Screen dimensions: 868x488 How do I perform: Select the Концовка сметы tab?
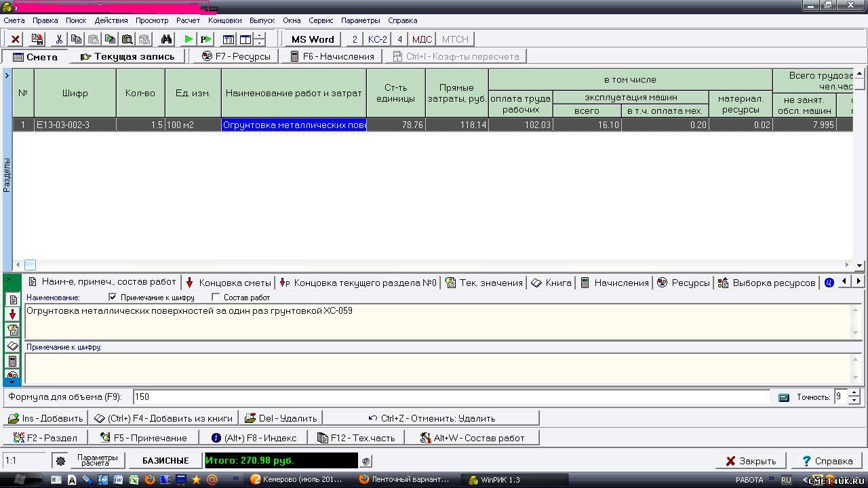229,283
